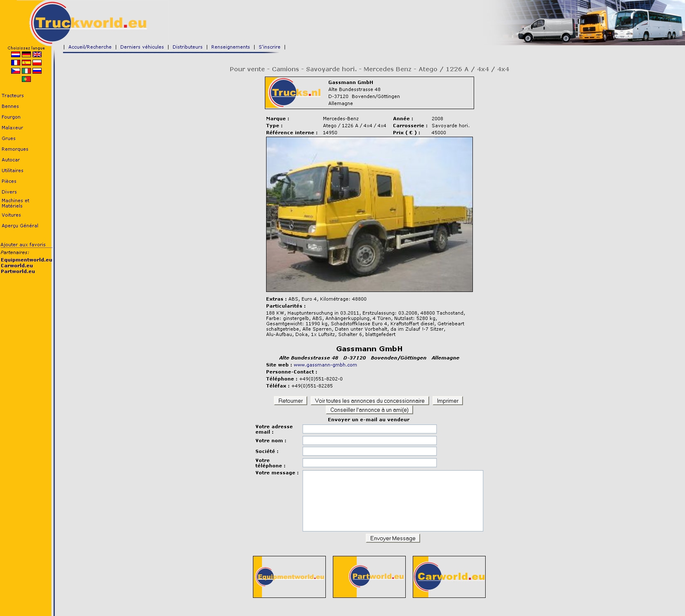
Task: Open the Carworld.eu banner logo
Action: [449, 576]
